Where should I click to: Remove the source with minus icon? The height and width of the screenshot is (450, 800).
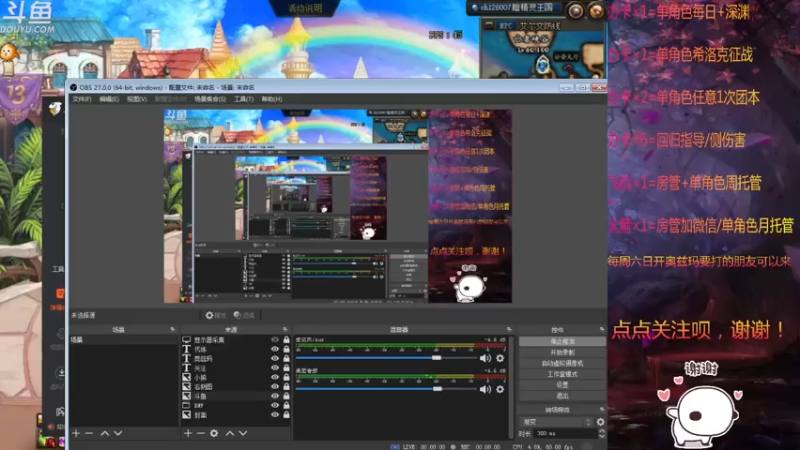click(x=201, y=433)
